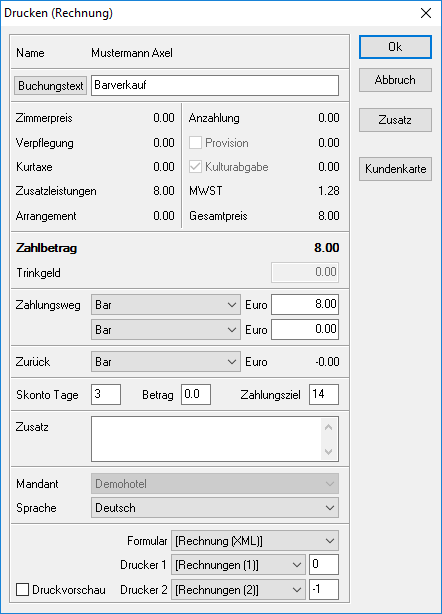Viewport: 442px width, 614px height.
Task: Click the Buchungstext button
Action: (x=51, y=86)
